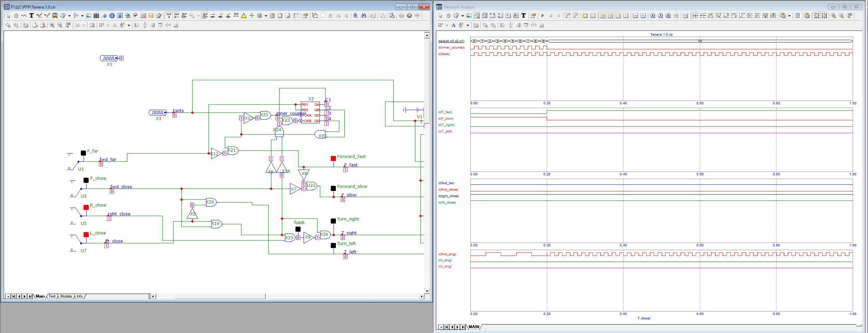Select the Text mode 'T' tool in schematic toolbar

[32, 16]
